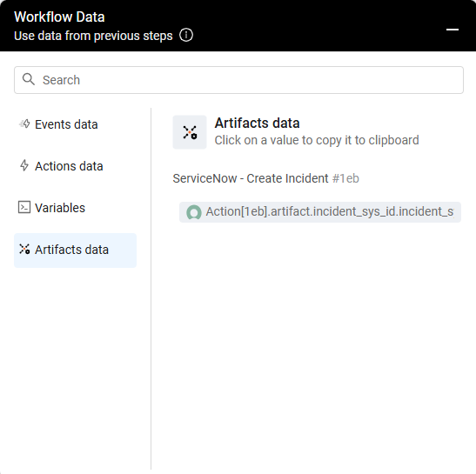Open the Variables tab
The height and width of the screenshot is (474, 476).
(x=75, y=208)
